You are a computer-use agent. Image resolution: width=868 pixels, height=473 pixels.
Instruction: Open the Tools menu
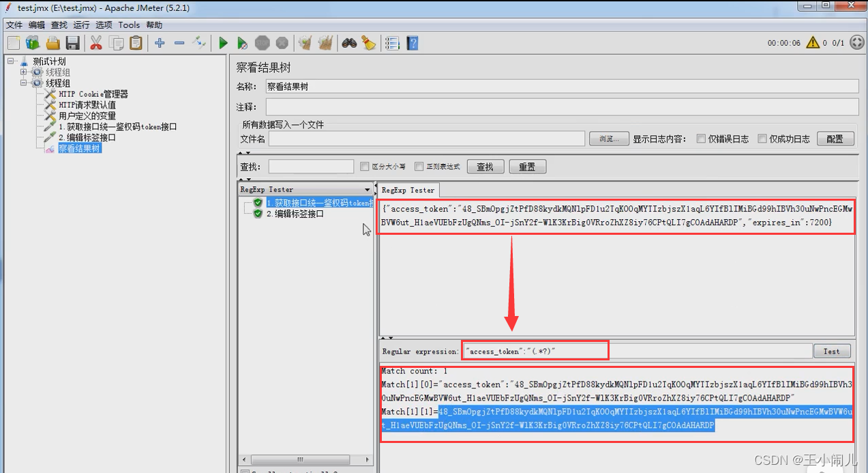pyautogui.click(x=129, y=25)
